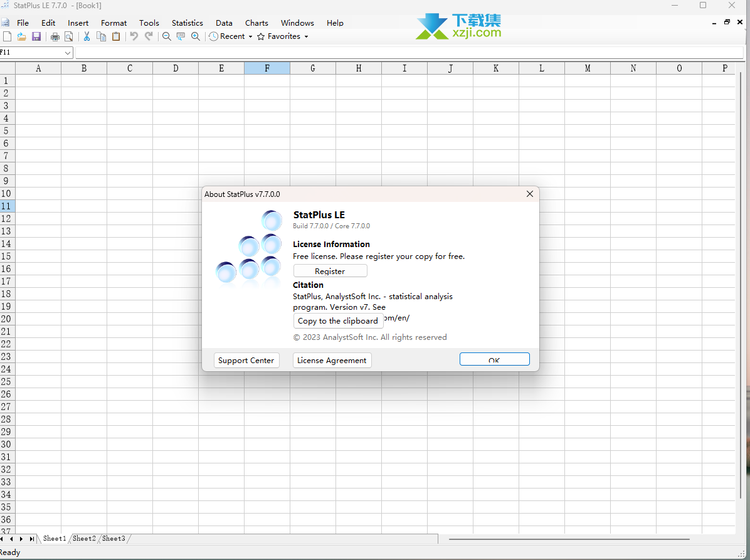Viewport: 750px width, 560px height.
Task: Open Print Preview from the toolbar
Action: 69,36
